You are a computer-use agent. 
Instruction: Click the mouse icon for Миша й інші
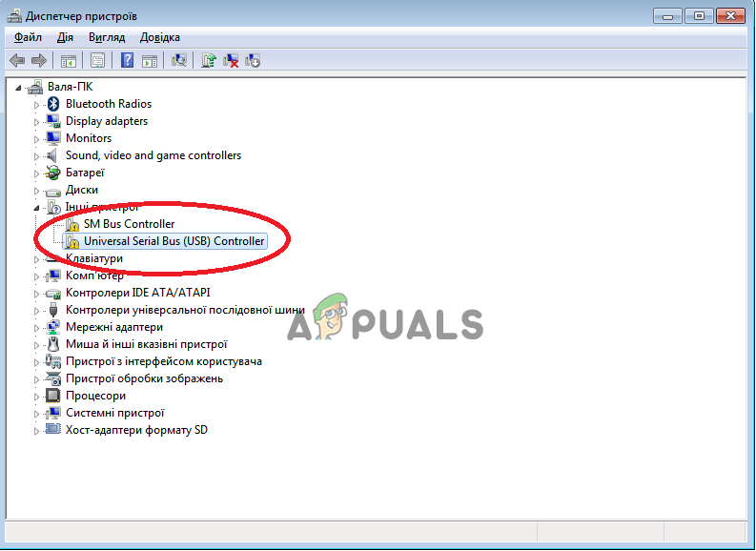click(x=53, y=344)
